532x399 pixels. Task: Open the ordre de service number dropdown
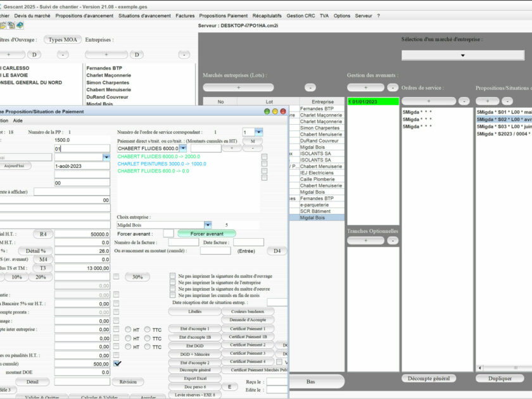point(258,132)
